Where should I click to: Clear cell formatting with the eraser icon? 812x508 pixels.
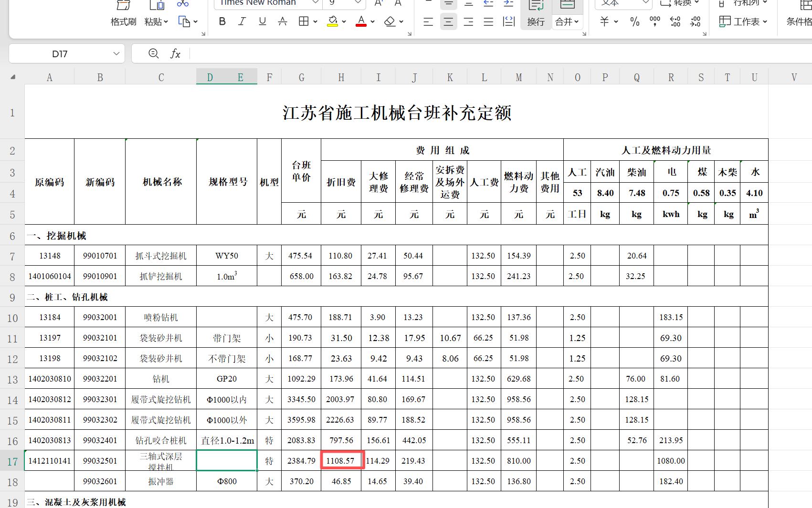pyautogui.click(x=390, y=21)
